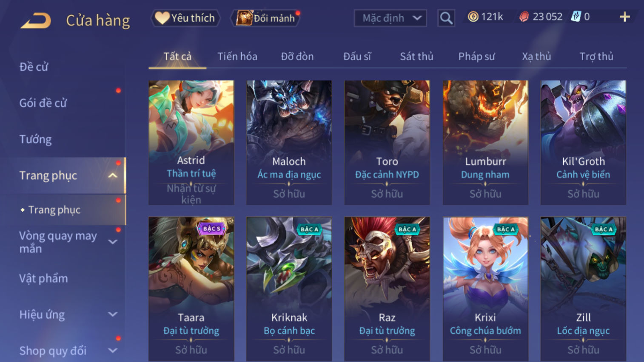The image size is (644, 362).
Task: Tap the gold coin balance icon
Action: click(x=473, y=17)
